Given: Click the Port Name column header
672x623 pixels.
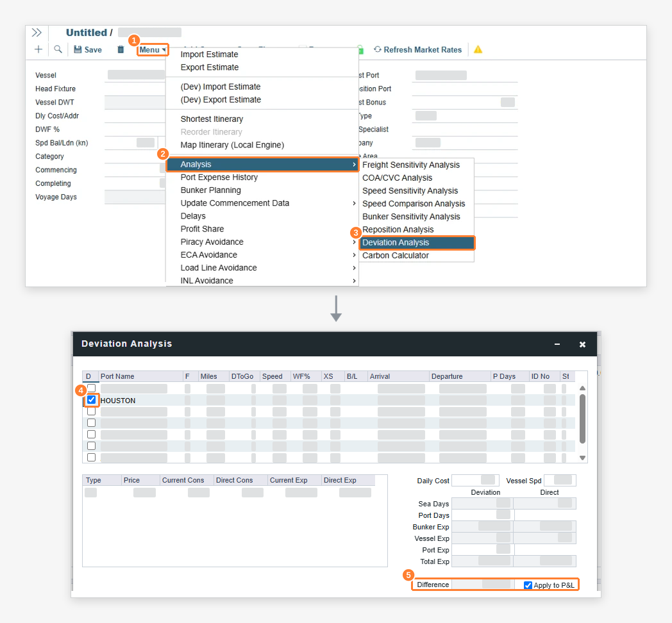Looking at the screenshot, I should (x=140, y=376).
